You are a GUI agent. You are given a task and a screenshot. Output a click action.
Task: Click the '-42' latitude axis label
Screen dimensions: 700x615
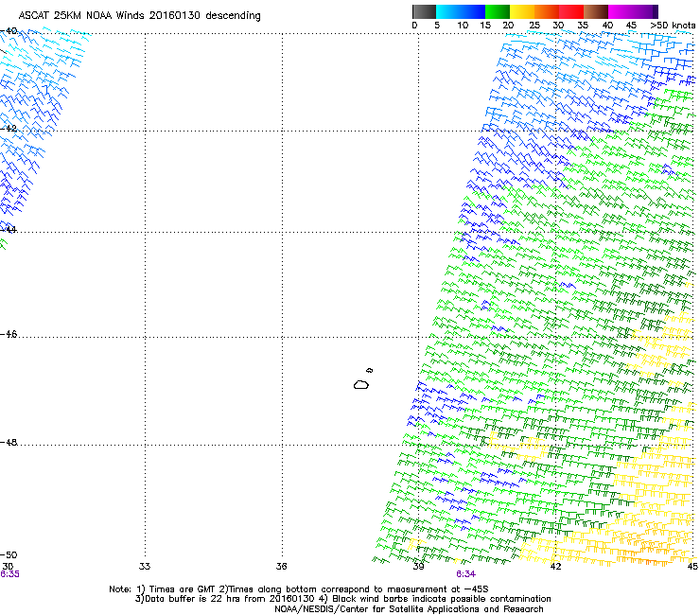click(x=9, y=129)
